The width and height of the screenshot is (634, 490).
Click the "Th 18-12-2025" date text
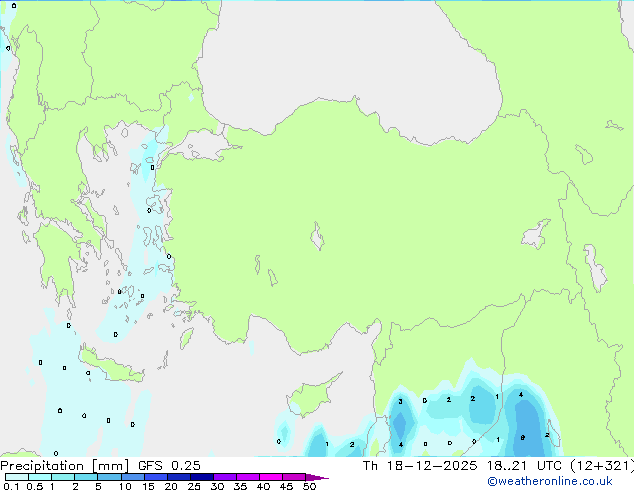[420, 466]
